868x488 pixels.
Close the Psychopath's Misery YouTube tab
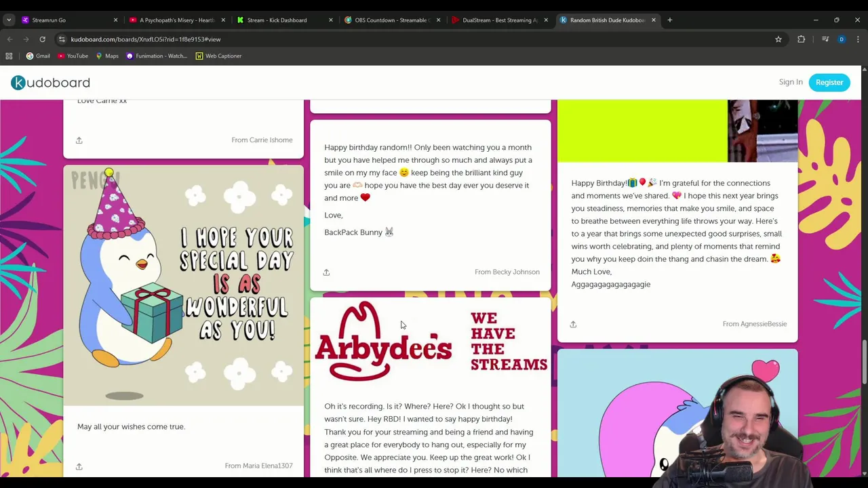pyautogui.click(x=223, y=20)
